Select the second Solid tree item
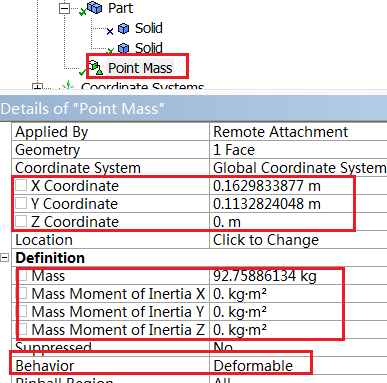This screenshot has height=383, width=387. point(149,48)
